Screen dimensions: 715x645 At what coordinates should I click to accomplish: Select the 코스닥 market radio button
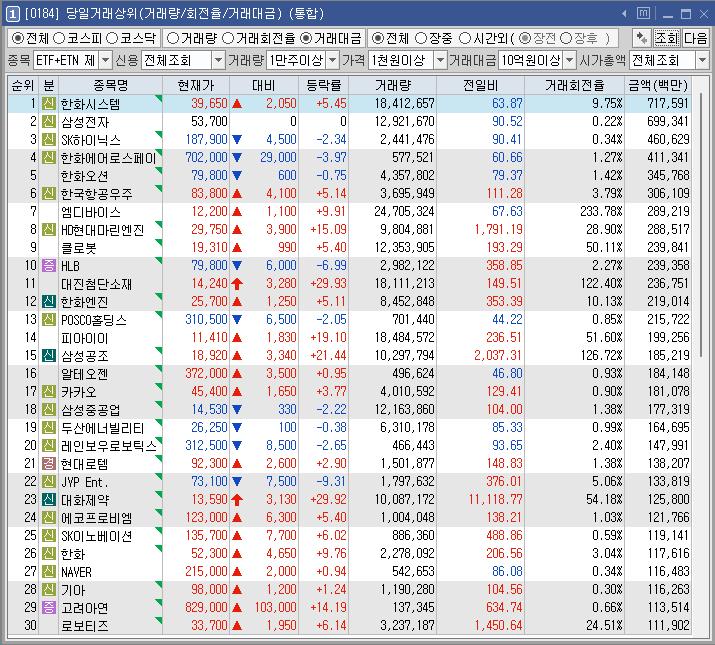pos(112,38)
